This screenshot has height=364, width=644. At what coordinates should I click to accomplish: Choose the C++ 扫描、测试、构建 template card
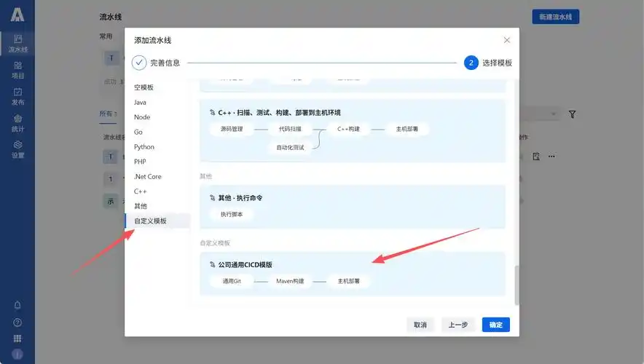[x=353, y=131]
